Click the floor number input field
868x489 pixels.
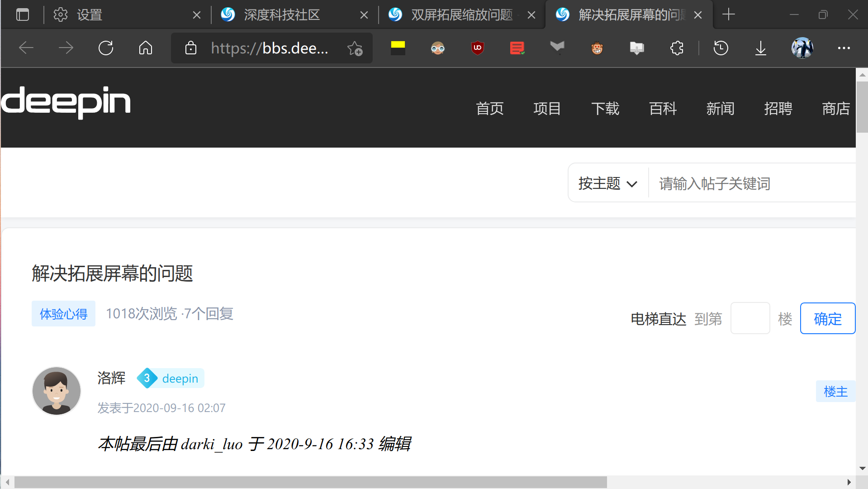[x=750, y=318]
